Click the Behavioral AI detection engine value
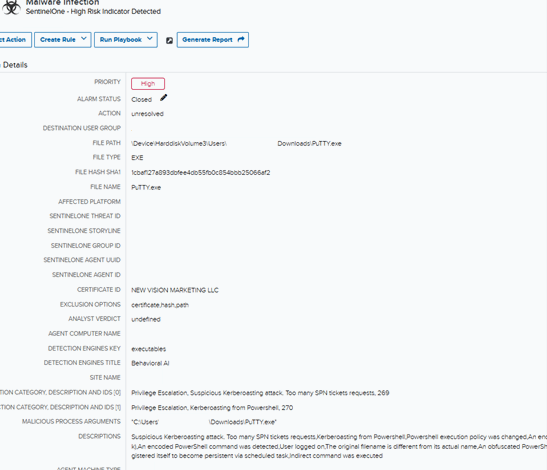Image resolution: width=547 pixels, height=470 pixels. coord(150,363)
